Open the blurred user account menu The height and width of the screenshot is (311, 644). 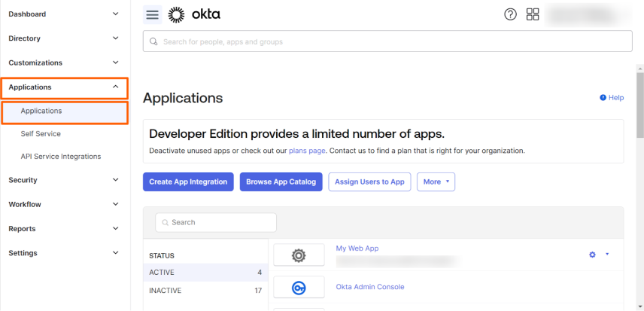coord(588,15)
